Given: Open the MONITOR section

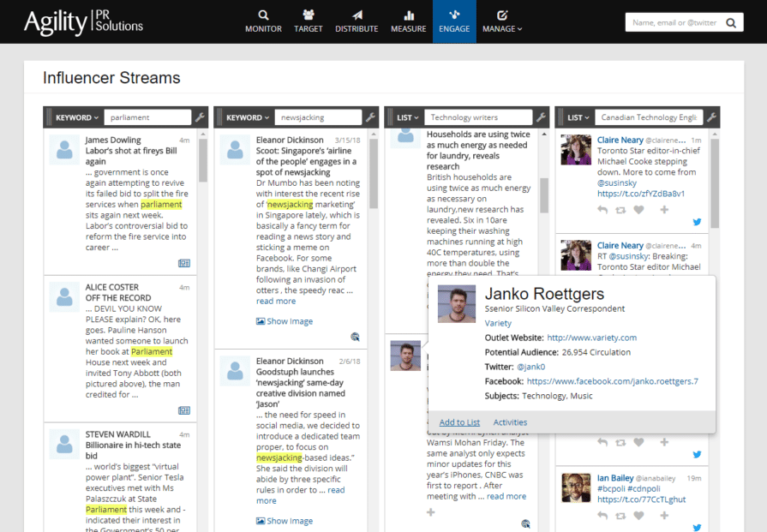Looking at the screenshot, I should 263,21.
